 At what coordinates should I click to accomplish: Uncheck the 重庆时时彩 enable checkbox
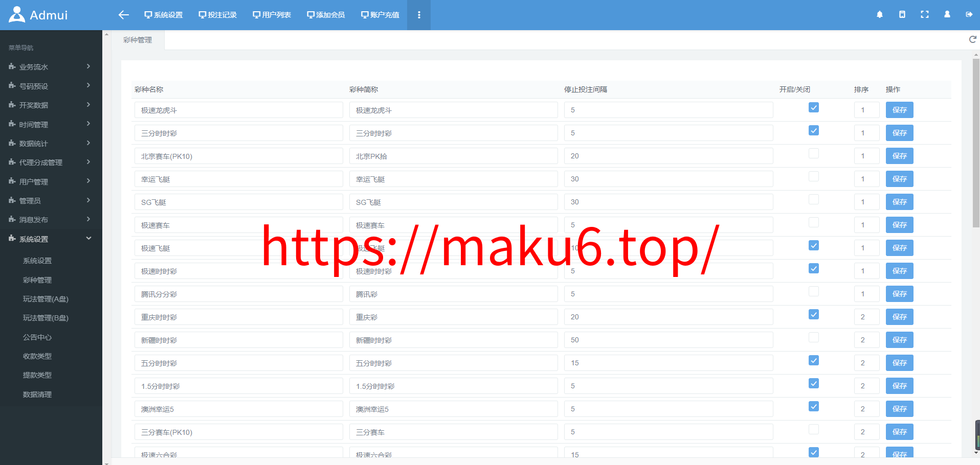pyautogui.click(x=814, y=314)
